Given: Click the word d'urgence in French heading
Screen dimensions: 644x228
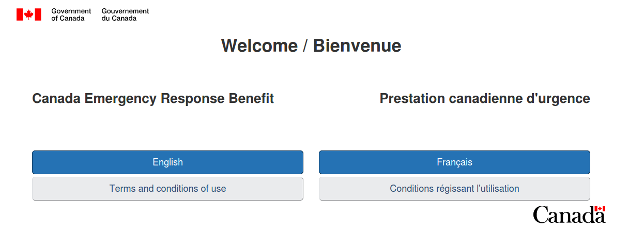Looking at the screenshot, I should pyautogui.click(x=560, y=98).
